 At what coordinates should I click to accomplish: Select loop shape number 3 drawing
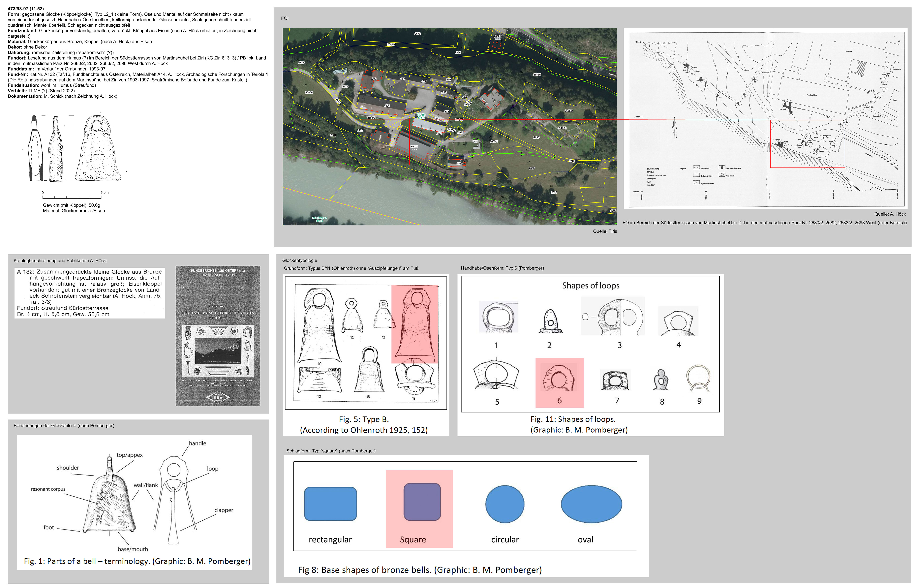613,317
